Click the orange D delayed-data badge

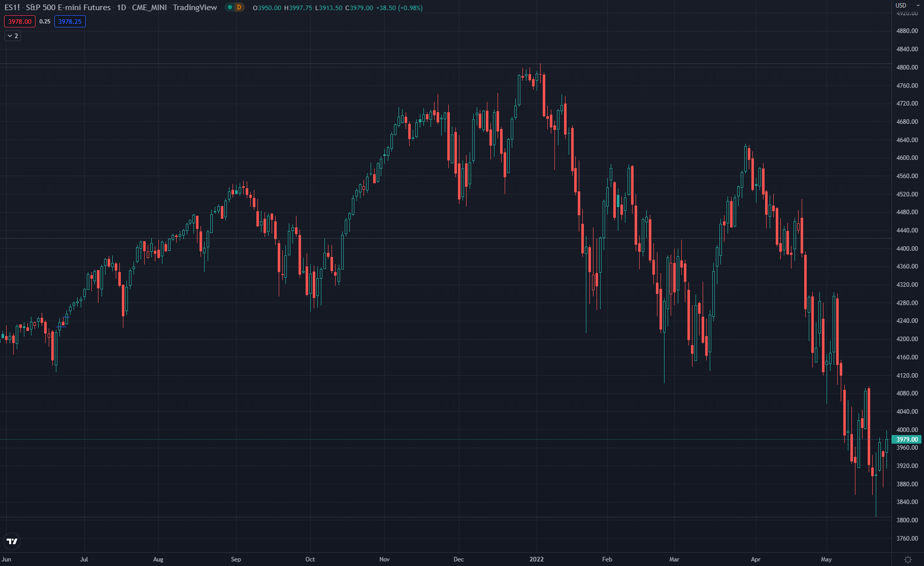[239, 7]
